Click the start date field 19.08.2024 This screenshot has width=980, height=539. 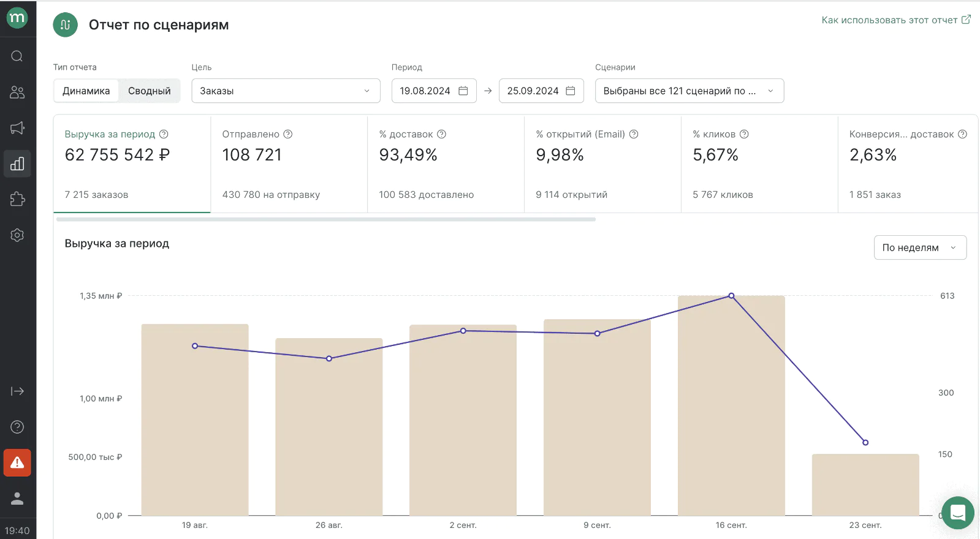434,91
